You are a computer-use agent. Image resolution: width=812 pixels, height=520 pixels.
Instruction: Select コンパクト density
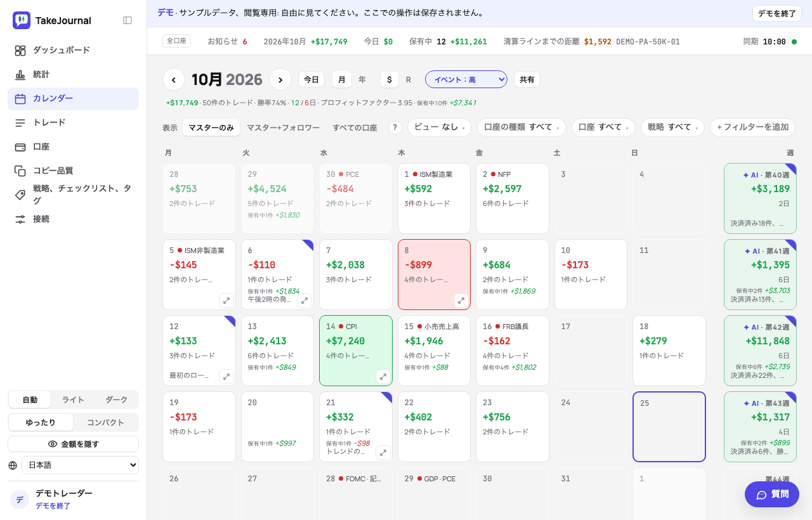click(x=105, y=422)
